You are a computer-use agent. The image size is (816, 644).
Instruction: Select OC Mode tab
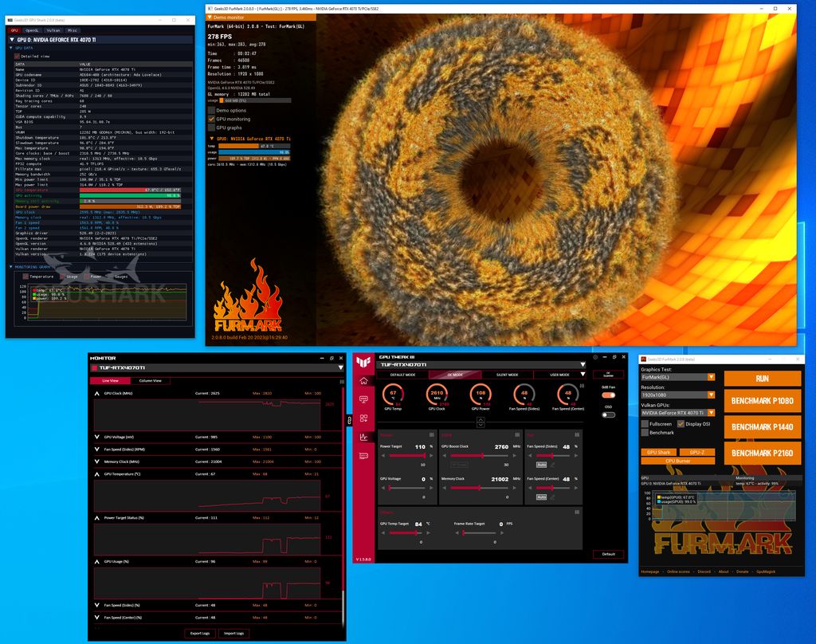[455, 375]
